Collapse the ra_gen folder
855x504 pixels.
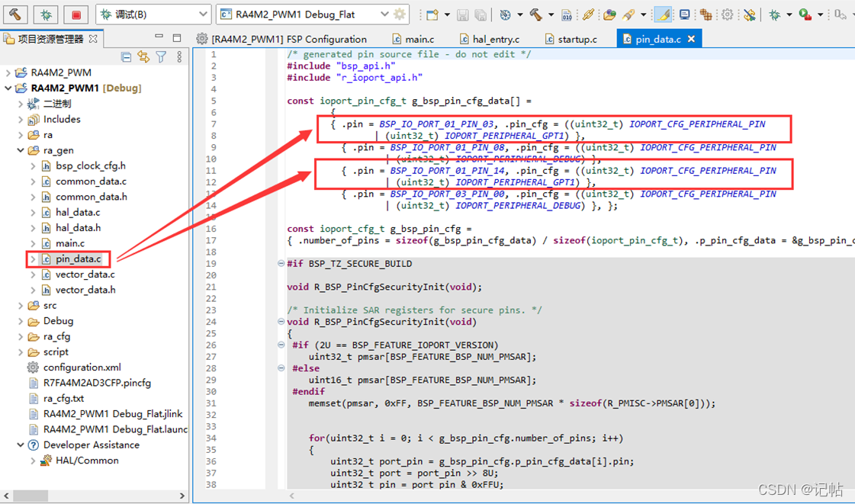coord(20,150)
